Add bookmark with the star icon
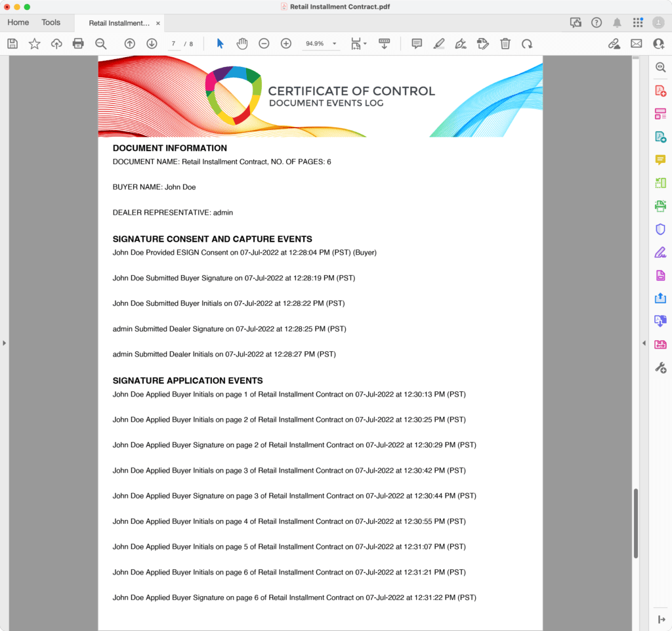This screenshot has width=672, height=631. 34,43
